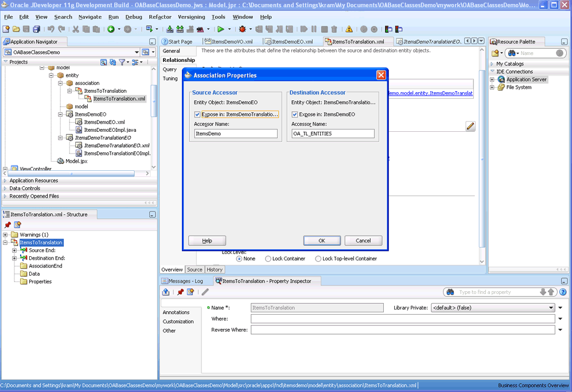The height and width of the screenshot is (392, 572).
Task: Click the binoculars icon in Resource Palette
Action: (x=512, y=53)
